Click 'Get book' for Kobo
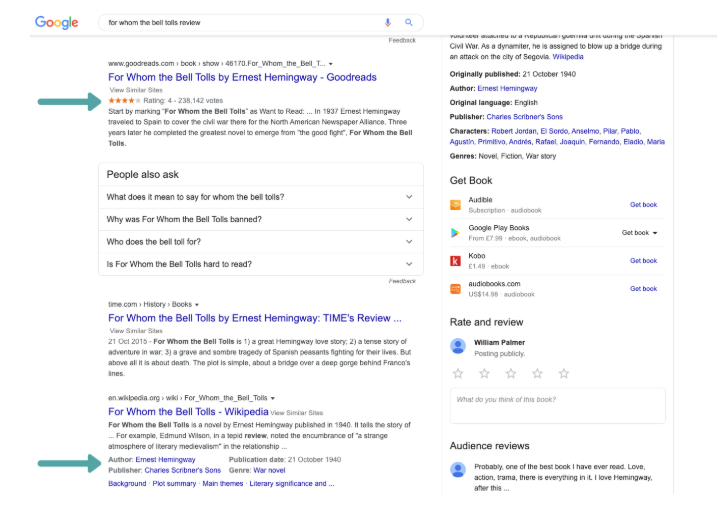717x517 pixels. coord(643,261)
